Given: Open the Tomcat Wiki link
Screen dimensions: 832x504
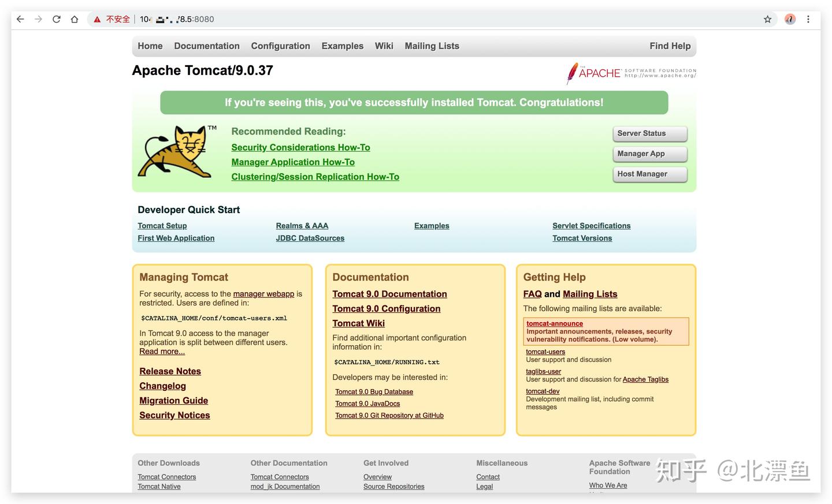Looking at the screenshot, I should coord(358,323).
